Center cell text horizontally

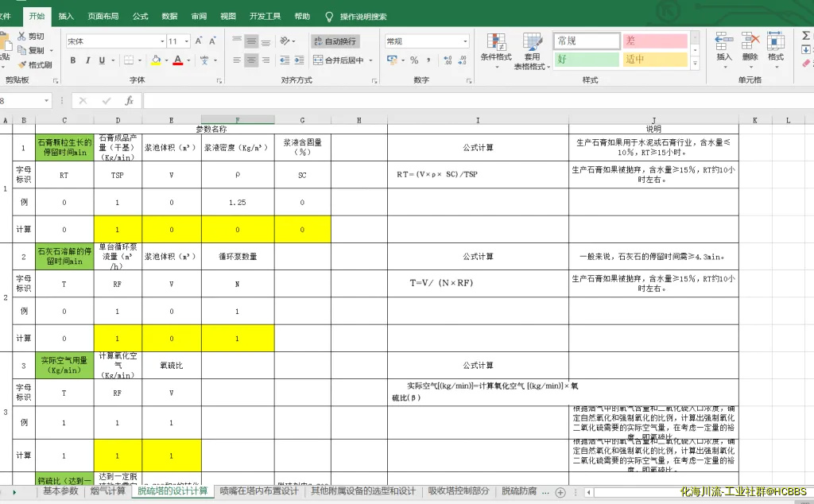(x=251, y=60)
